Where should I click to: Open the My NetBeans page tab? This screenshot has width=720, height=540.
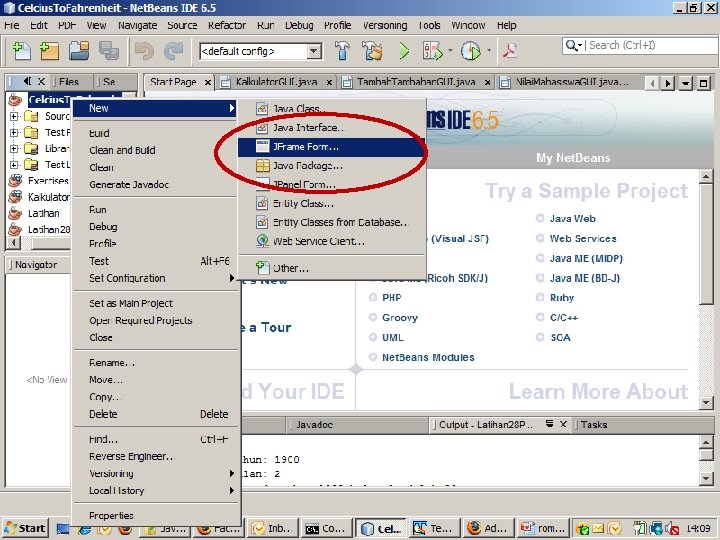pos(573,158)
